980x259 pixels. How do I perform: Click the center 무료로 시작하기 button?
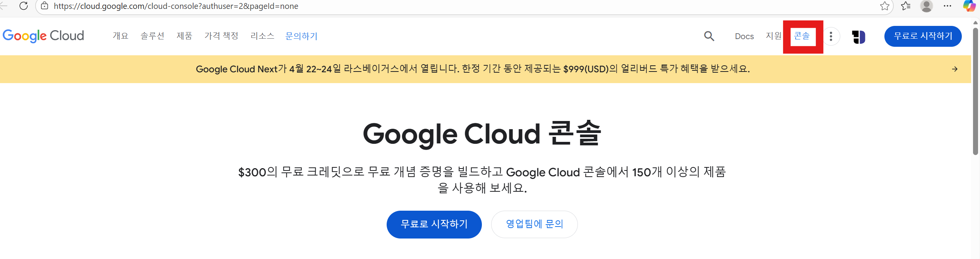(434, 224)
